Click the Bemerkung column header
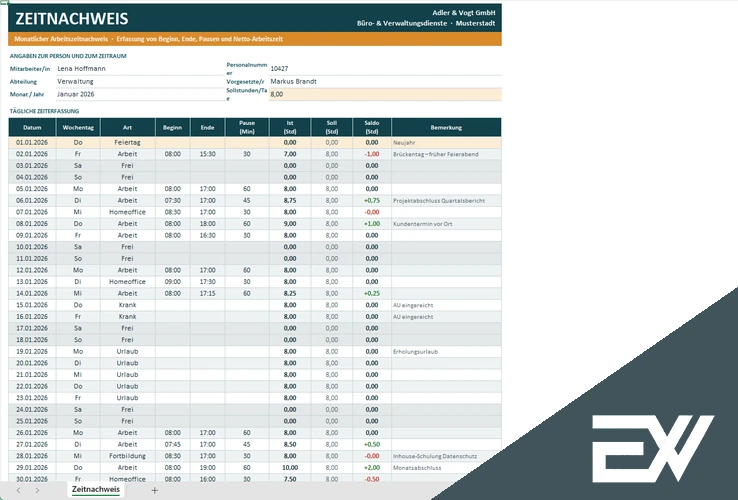Screen dimensions: 738x500 [x=446, y=128]
